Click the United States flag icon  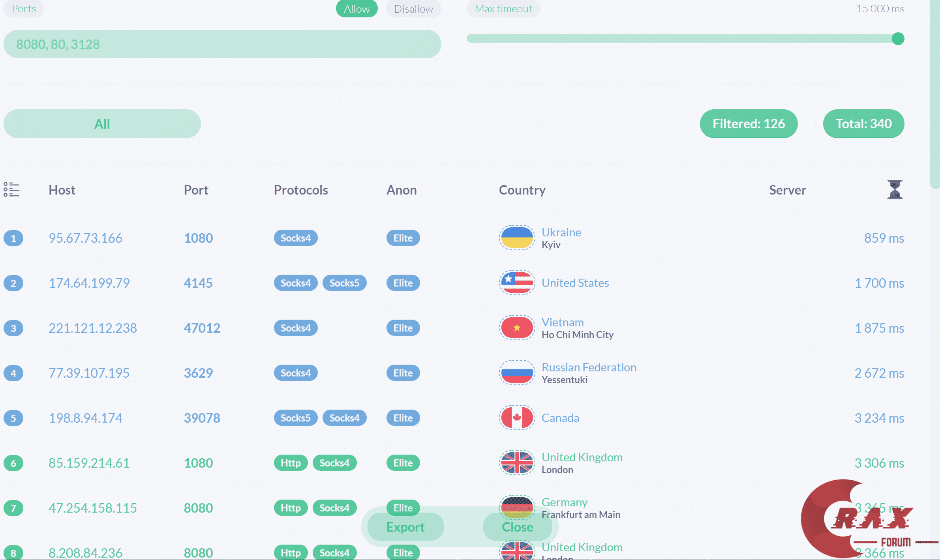[x=516, y=283]
